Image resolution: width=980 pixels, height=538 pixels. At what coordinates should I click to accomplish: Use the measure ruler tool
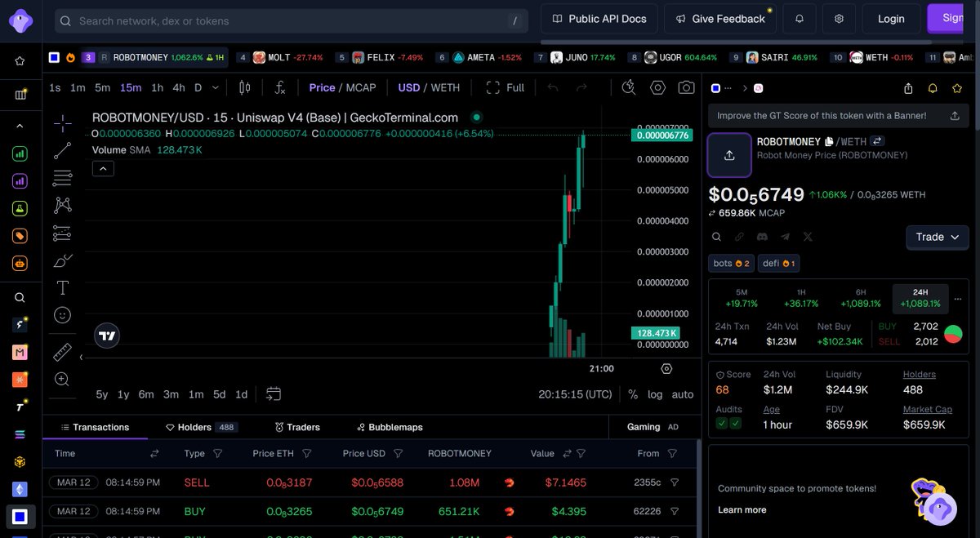pyautogui.click(x=62, y=352)
